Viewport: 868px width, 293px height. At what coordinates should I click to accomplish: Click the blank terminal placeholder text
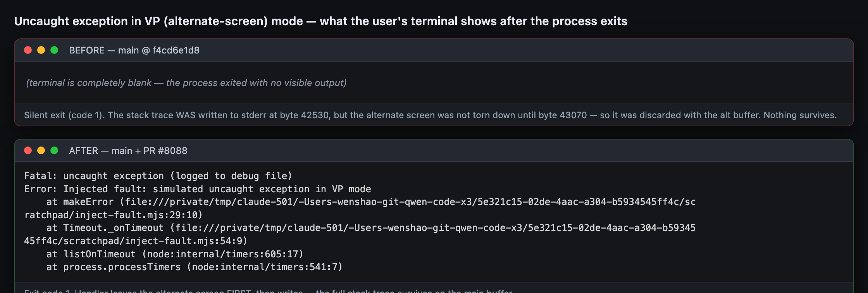(186, 83)
